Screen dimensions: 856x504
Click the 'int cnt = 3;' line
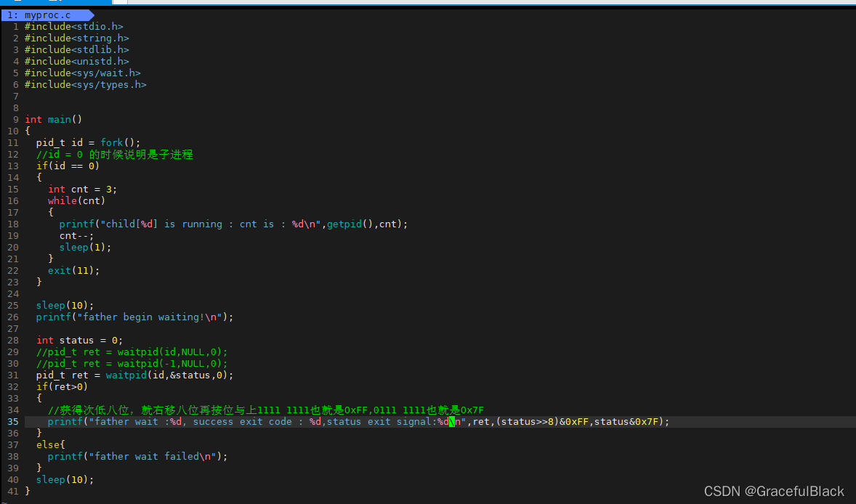coord(82,190)
